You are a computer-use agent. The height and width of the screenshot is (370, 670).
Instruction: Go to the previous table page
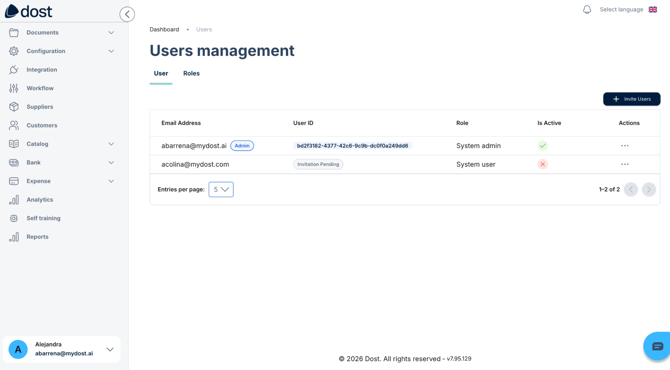tap(631, 189)
